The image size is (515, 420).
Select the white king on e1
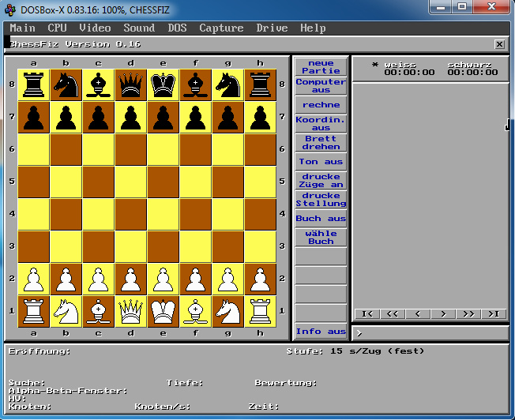coord(164,311)
